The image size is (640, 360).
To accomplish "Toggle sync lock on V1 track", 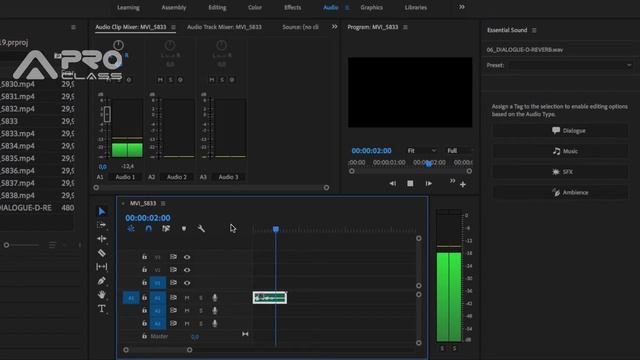I will tap(173, 282).
